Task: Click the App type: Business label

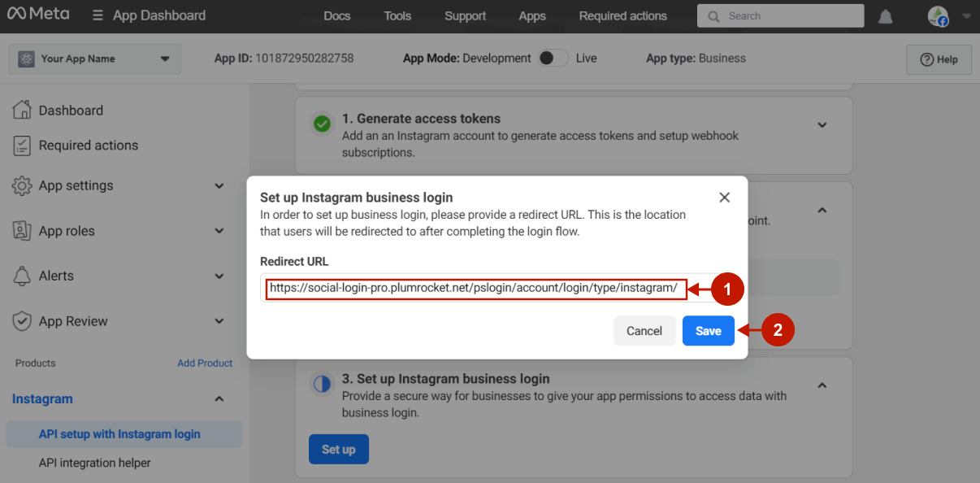Action: point(696,59)
